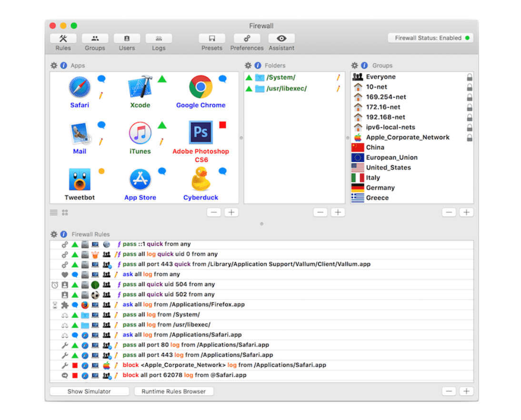Select the Cyberduck app icon
The image size is (521, 420).
[200, 179]
